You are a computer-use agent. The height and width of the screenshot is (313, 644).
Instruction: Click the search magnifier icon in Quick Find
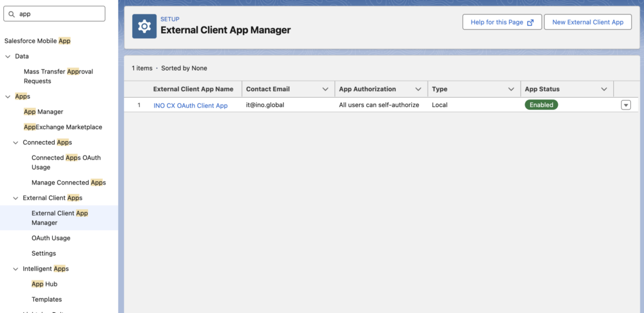12,14
